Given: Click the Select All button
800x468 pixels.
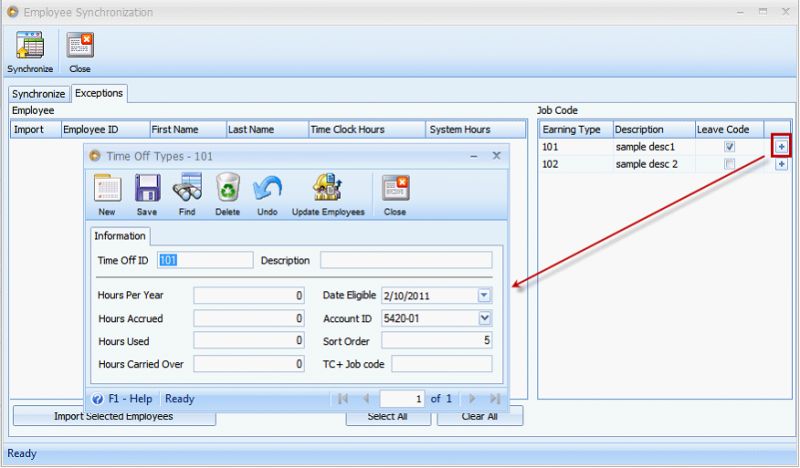Looking at the screenshot, I should coord(388,416).
